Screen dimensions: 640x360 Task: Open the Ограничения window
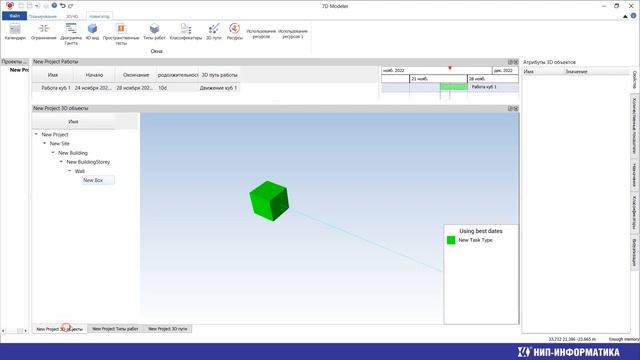pyautogui.click(x=43, y=32)
